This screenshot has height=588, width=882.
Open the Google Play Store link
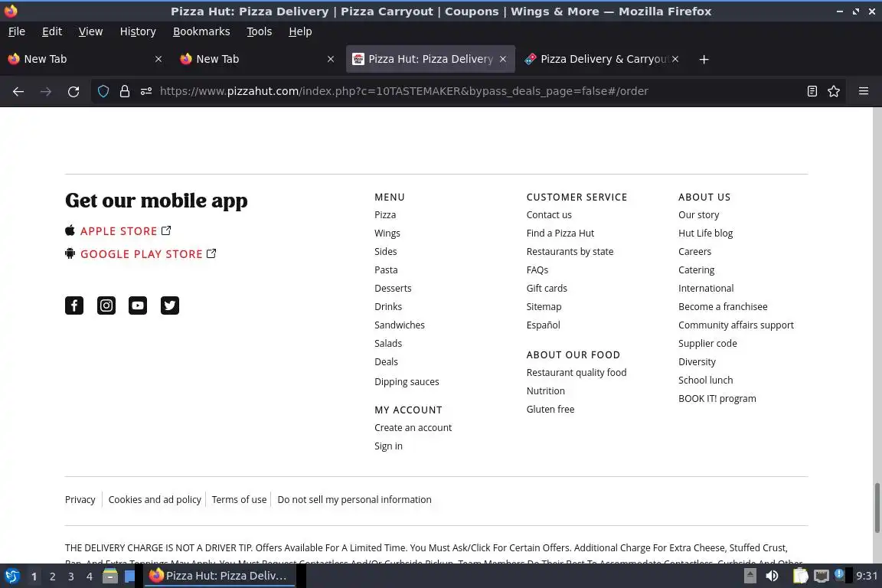pyautogui.click(x=141, y=253)
